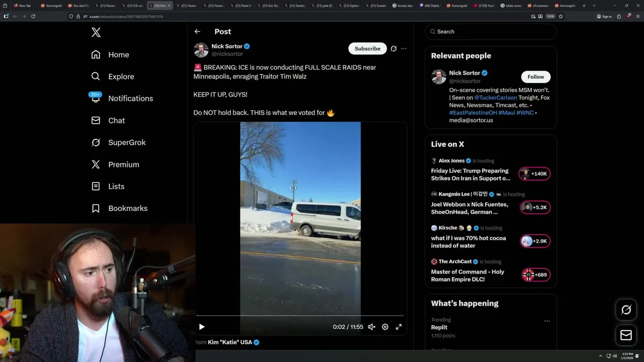
Task: Open the floating Grok button
Action: coord(626,310)
